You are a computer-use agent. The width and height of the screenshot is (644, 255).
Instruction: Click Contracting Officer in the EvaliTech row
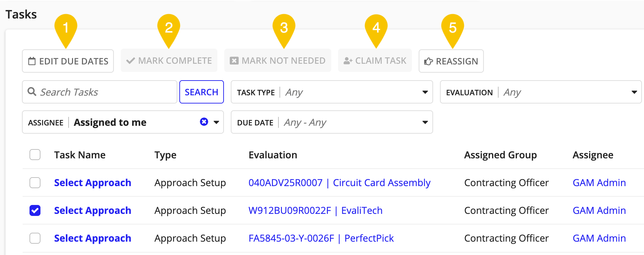[506, 210]
